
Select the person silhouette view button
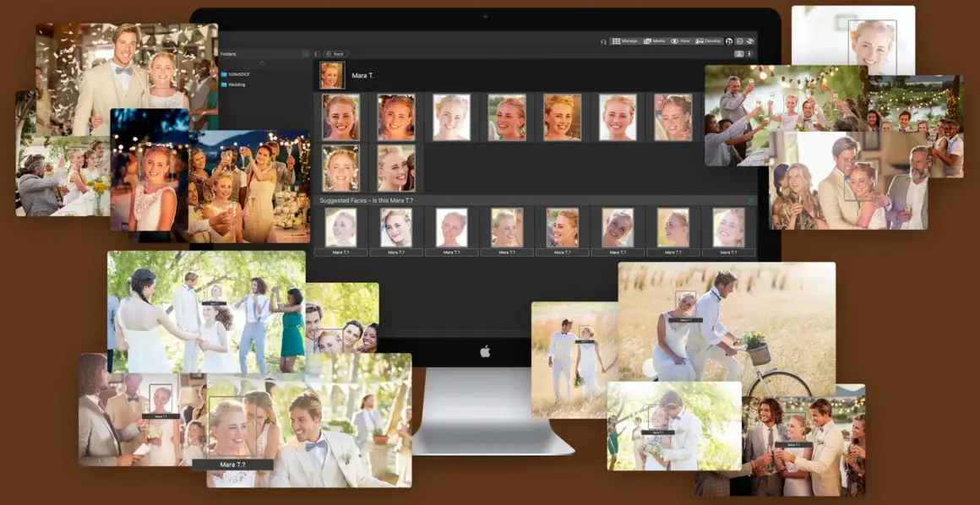click(x=738, y=54)
